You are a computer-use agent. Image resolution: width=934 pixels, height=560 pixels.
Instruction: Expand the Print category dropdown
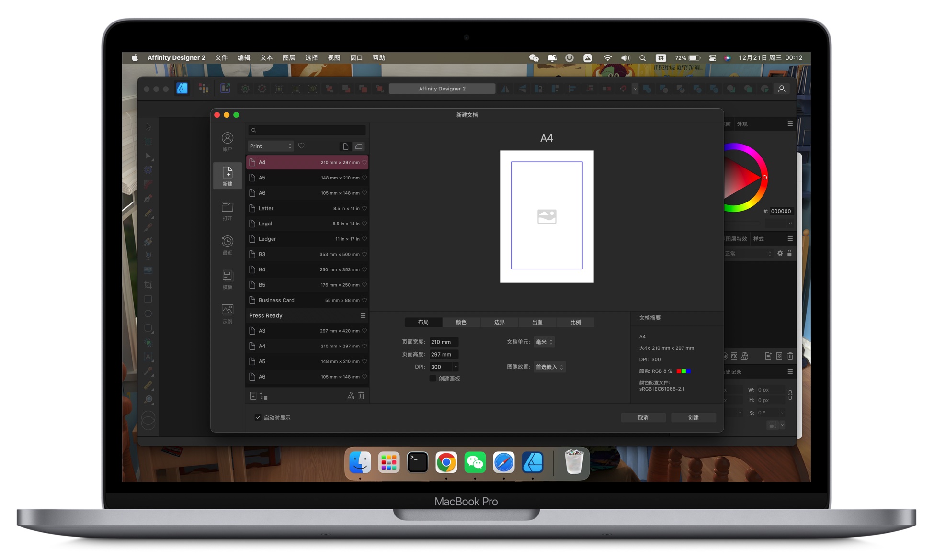(270, 146)
